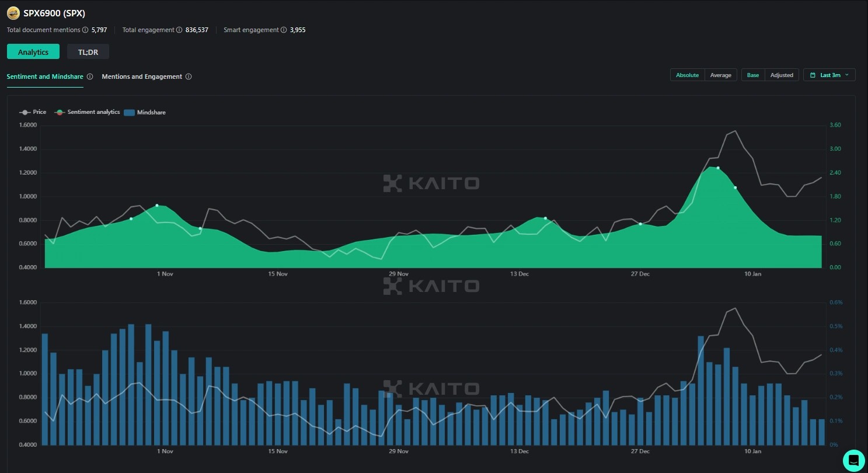
Task: Click the Analytics button
Action: 33,52
